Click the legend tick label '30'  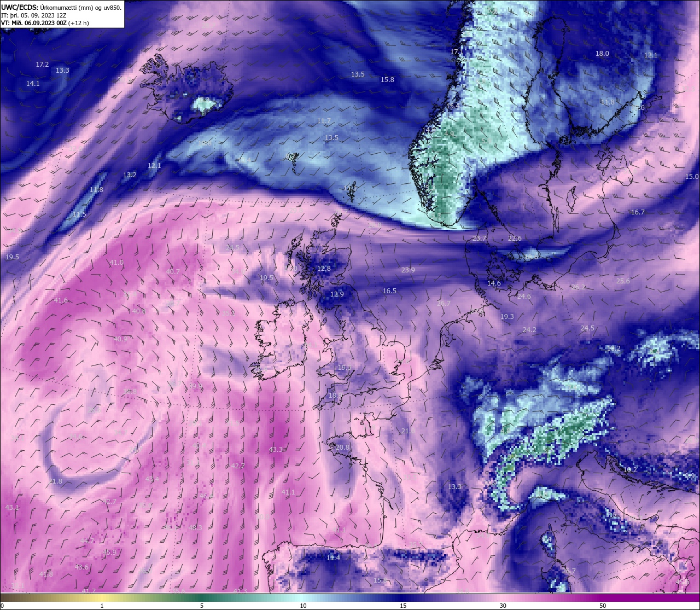point(503,606)
